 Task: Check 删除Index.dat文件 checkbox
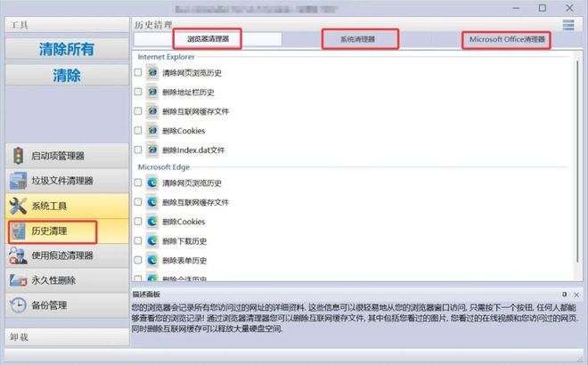138,150
